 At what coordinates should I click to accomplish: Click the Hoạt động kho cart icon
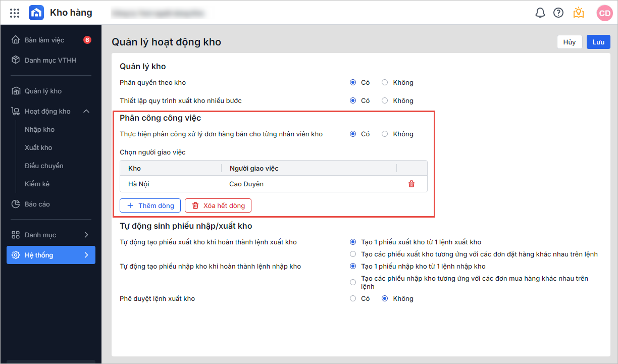[16, 111]
